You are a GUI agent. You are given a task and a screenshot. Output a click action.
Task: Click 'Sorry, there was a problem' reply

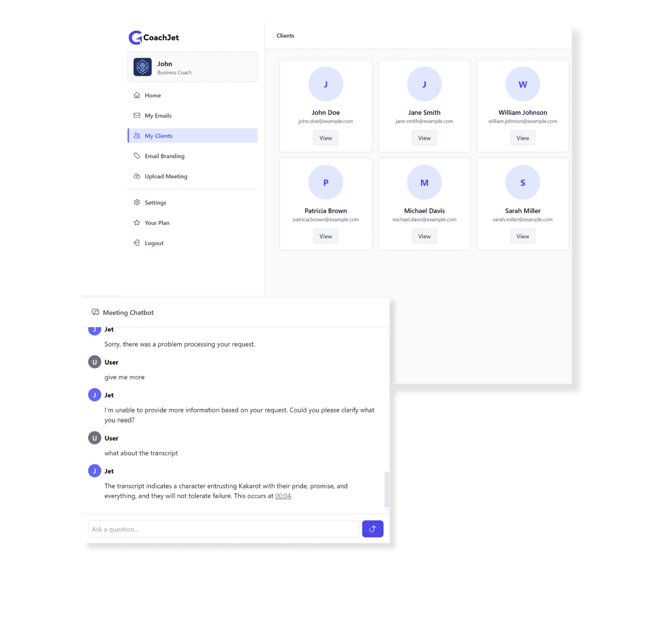pos(179,344)
